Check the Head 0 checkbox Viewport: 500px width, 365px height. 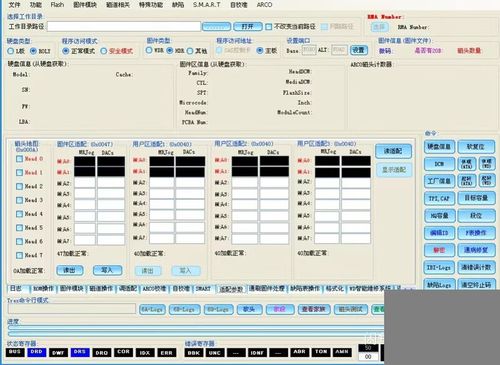pyautogui.click(x=19, y=159)
